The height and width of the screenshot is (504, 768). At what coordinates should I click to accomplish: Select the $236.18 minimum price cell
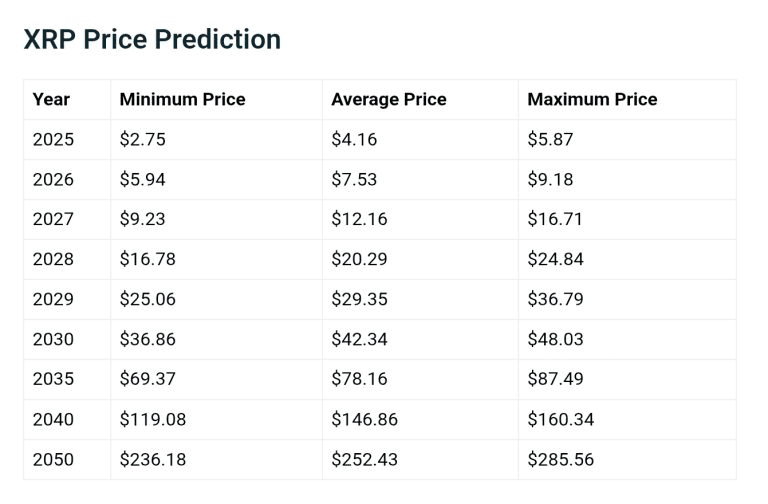153,459
